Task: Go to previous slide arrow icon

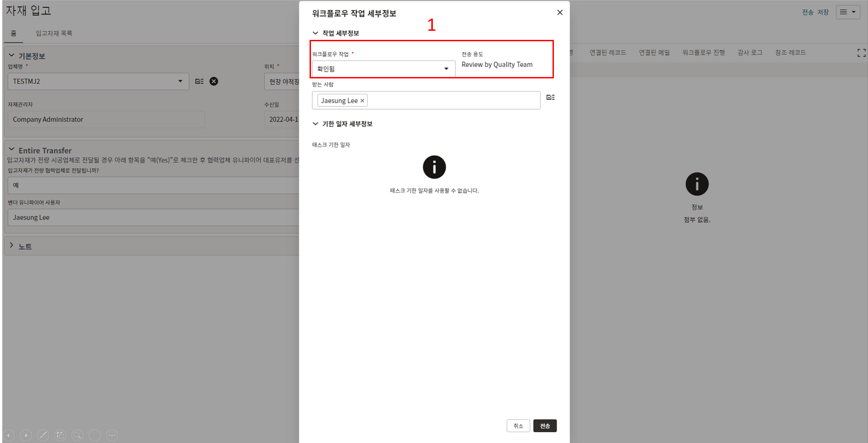Action: pyautogui.click(x=9, y=435)
